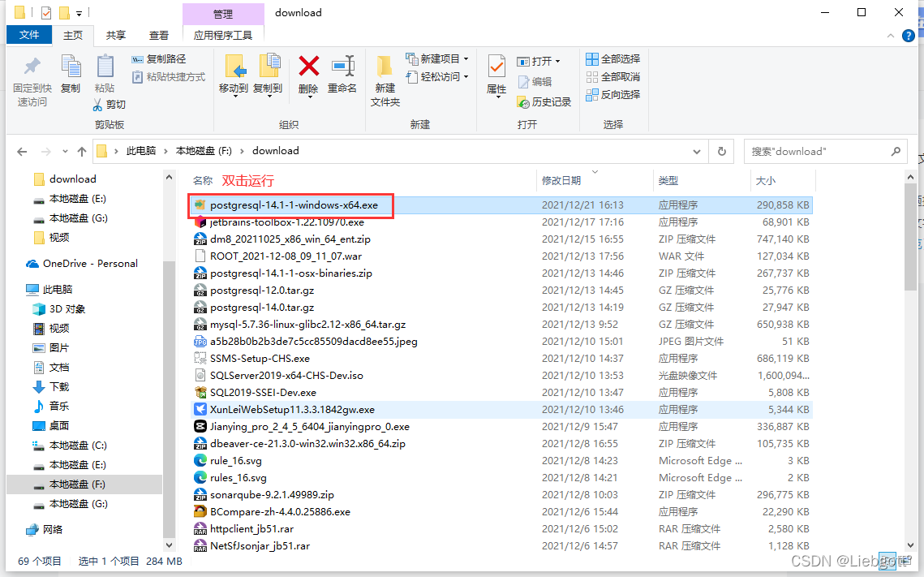924x577 pixels.
Task: Click file list scrollbar down arrow
Action: [910, 545]
